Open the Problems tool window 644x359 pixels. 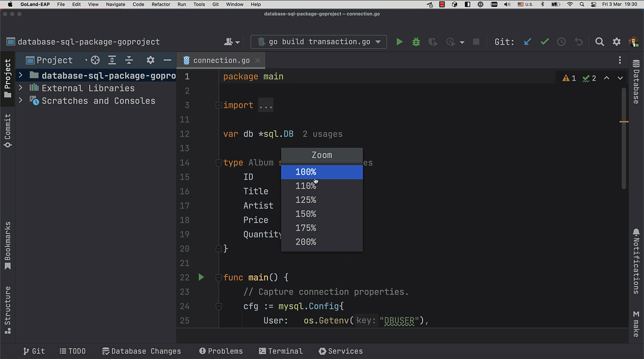tap(221, 351)
